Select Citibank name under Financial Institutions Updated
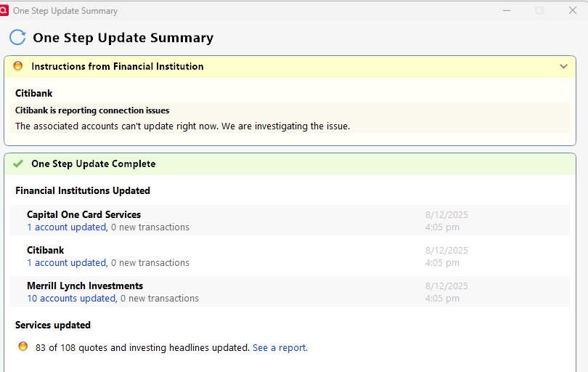The height and width of the screenshot is (372, 588). (46, 250)
